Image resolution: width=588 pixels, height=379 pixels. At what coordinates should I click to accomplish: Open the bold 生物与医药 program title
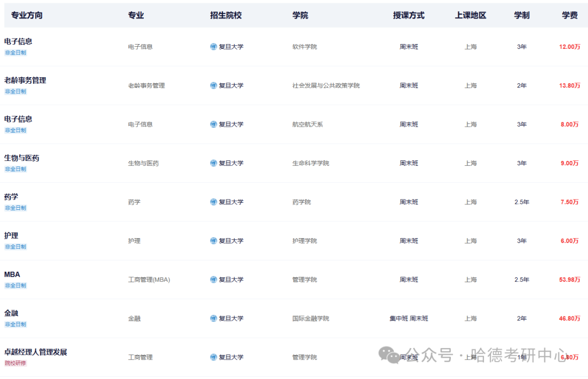pyautogui.click(x=22, y=158)
